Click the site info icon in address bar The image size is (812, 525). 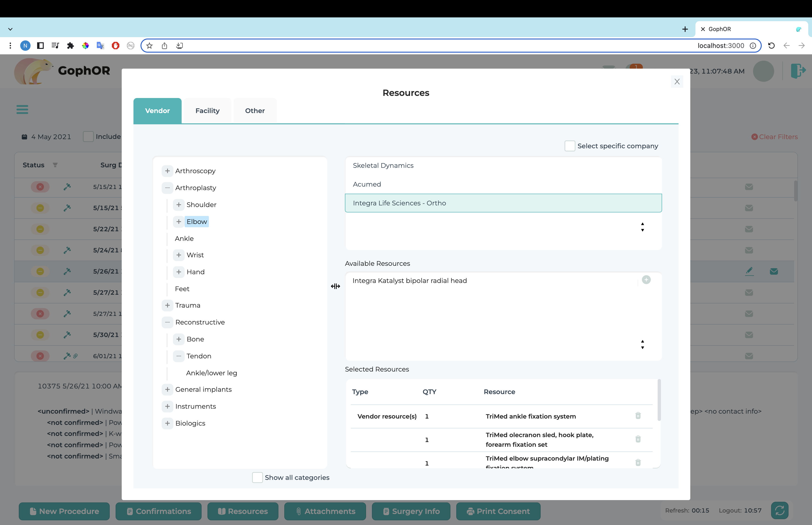pos(753,46)
